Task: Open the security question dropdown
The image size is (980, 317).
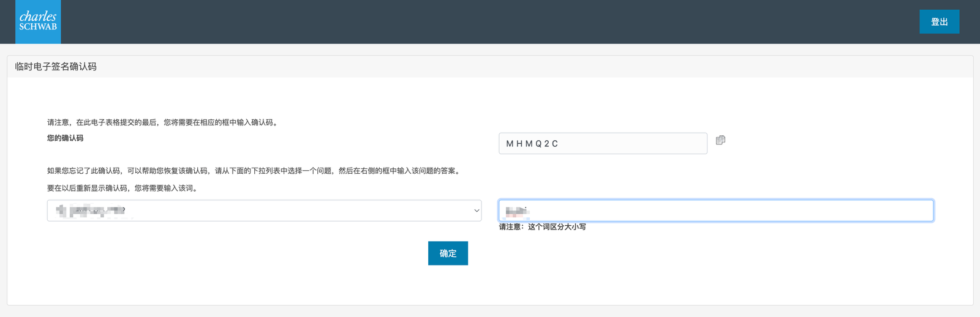Action: [x=264, y=211]
